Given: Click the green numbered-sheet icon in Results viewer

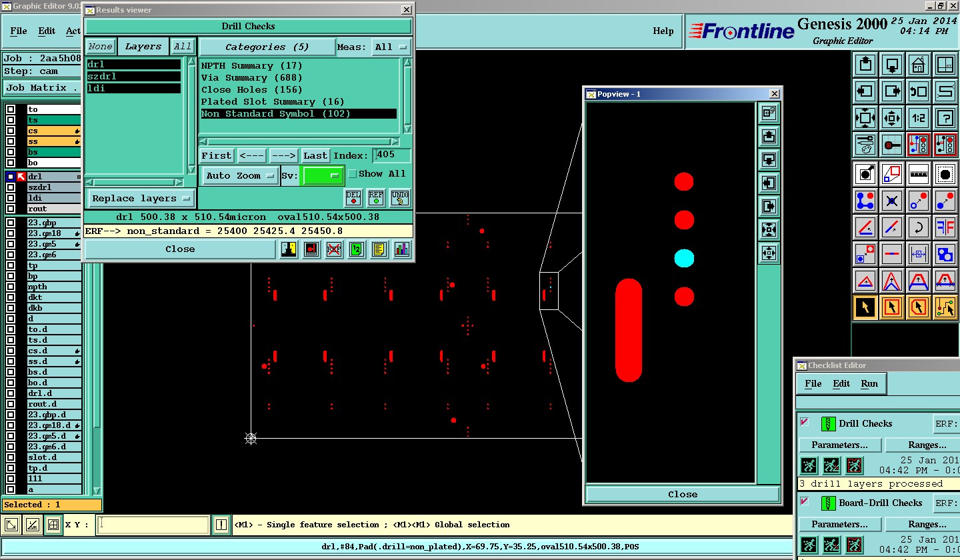Looking at the screenshot, I should pos(357,249).
